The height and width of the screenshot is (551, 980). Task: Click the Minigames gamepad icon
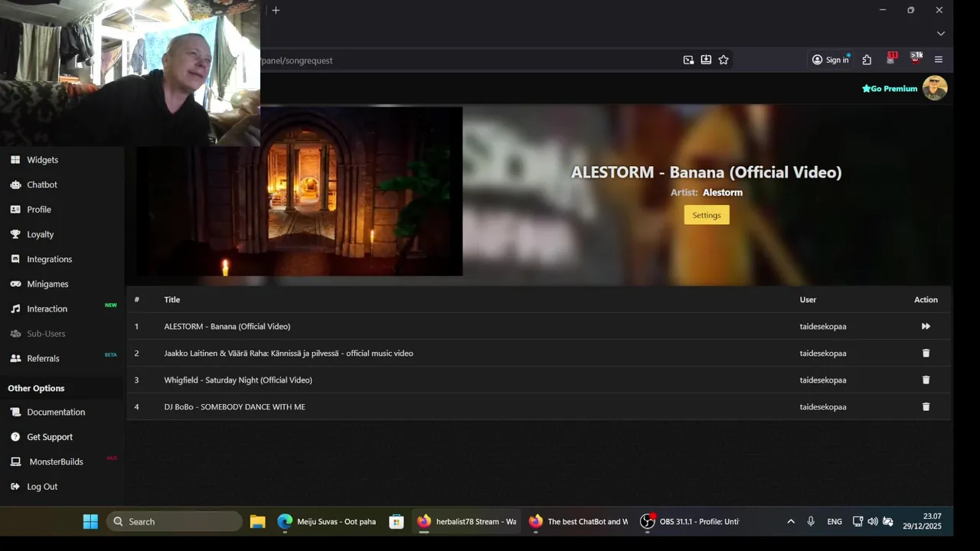coord(15,284)
